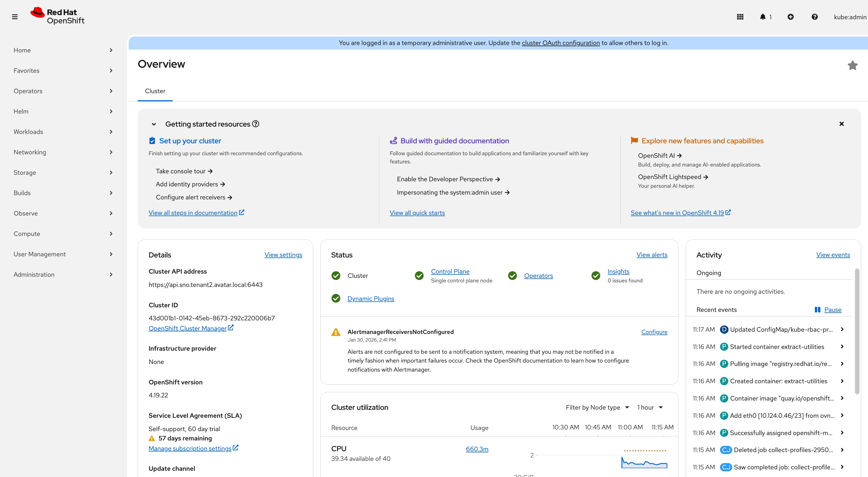The height and width of the screenshot is (477, 868).
Task: Expand the Administration navigation section
Action: click(x=63, y=275)
